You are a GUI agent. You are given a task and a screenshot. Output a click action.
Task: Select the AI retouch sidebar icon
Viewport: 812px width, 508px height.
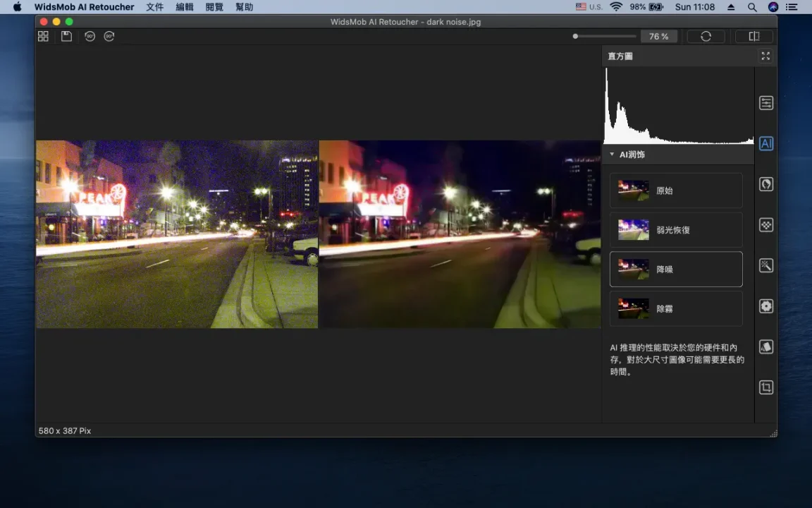tap(766, 144)
